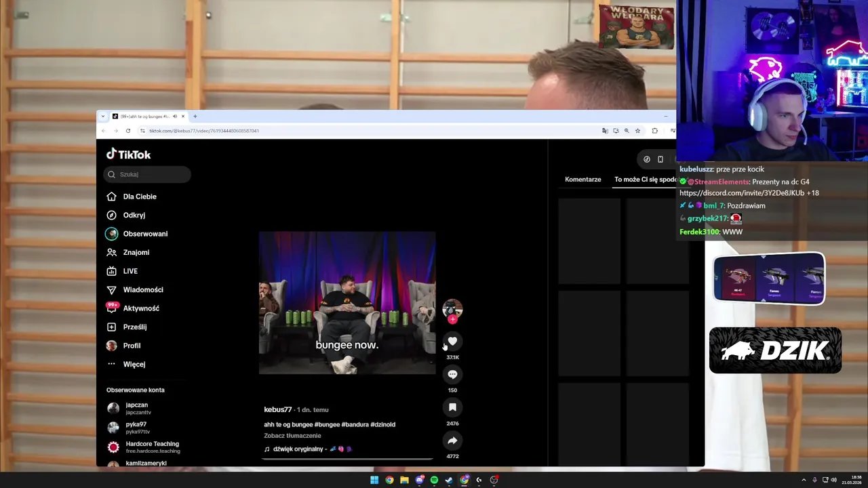This screenshot has height=488, width=868.
Task: Open the Odkryj page in TikTok sidebar
Action: coord(126,215)
